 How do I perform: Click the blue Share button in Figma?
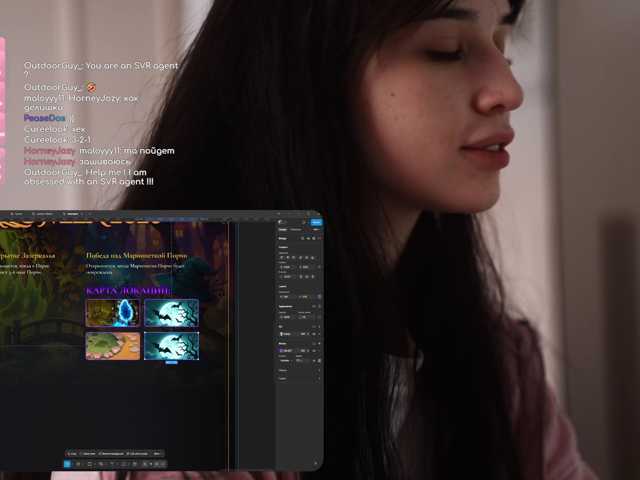(316, 222)
